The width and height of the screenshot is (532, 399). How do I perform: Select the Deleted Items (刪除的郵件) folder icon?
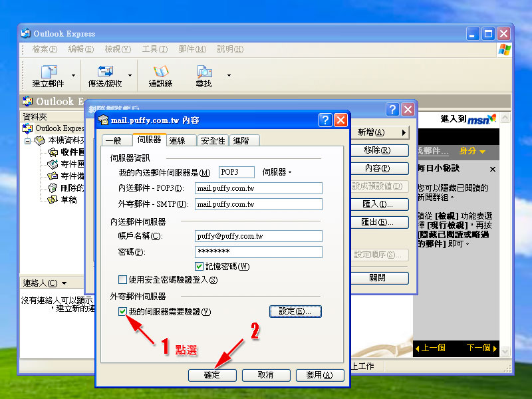point(53,188)
